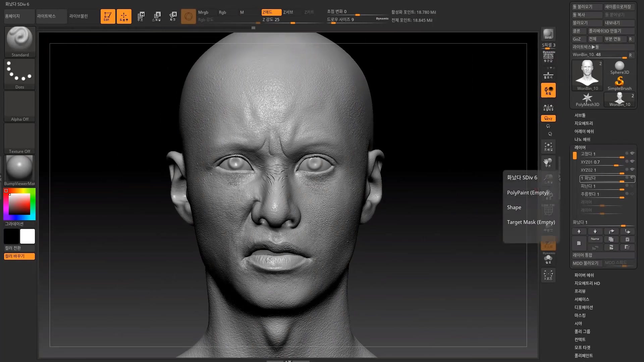Select the Draw mode icon
The image size is (644, 362).
point(124,16)
